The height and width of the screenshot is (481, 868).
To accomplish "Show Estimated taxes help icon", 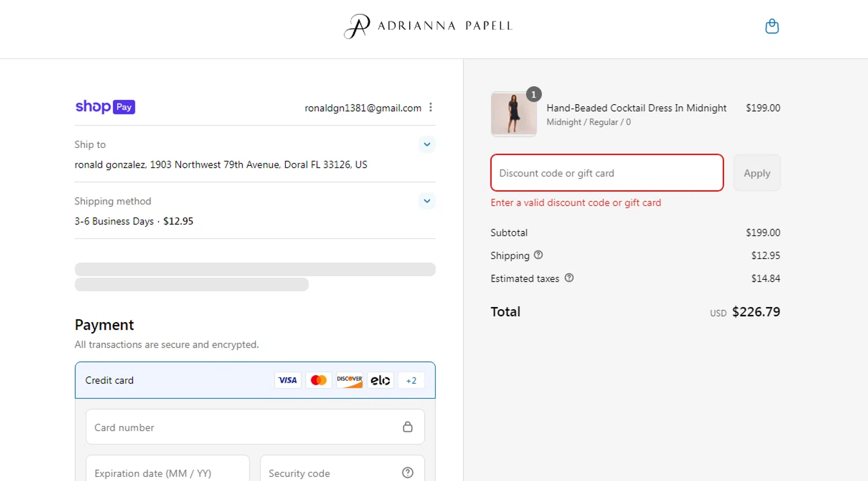I will coord(569,278).
